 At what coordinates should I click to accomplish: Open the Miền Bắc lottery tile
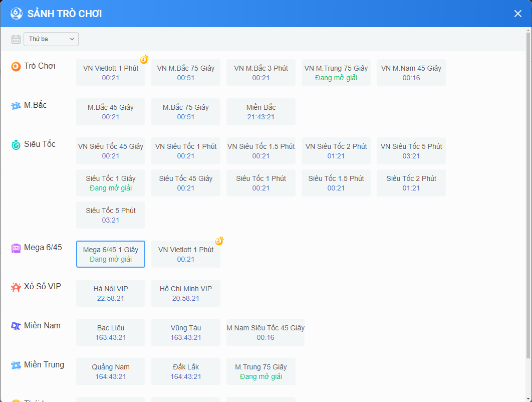[x=261, y=112]
